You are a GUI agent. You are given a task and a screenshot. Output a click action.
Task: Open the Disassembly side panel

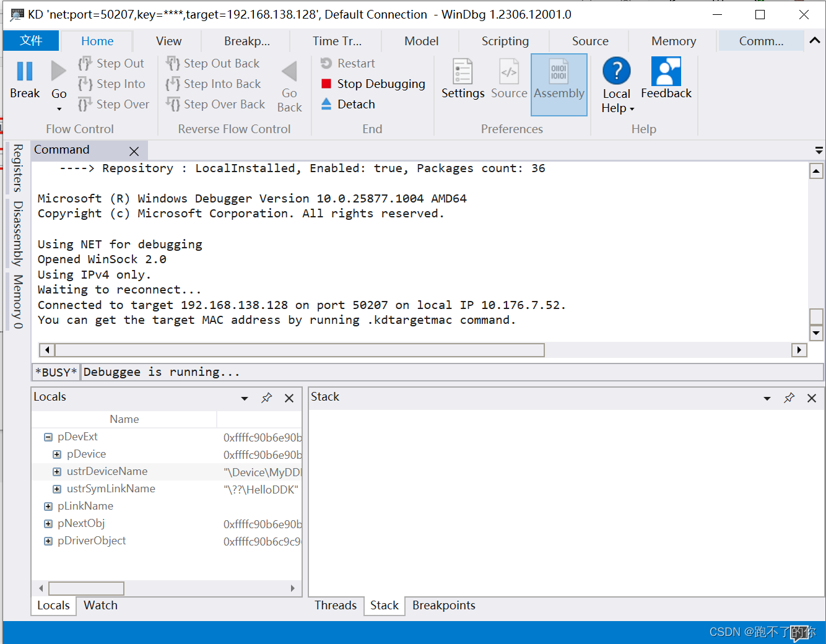pyautogui.click(x=18, y=233)
